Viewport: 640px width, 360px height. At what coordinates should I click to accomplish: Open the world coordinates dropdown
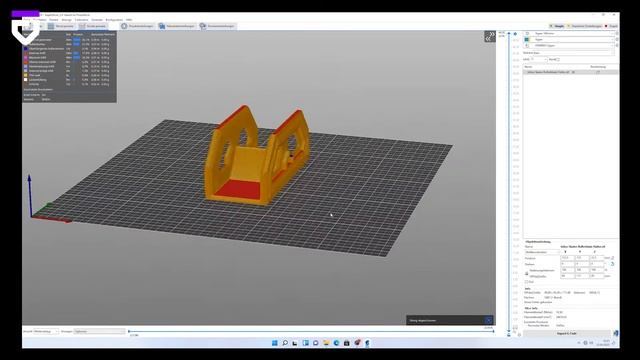[x=542, y=252]
